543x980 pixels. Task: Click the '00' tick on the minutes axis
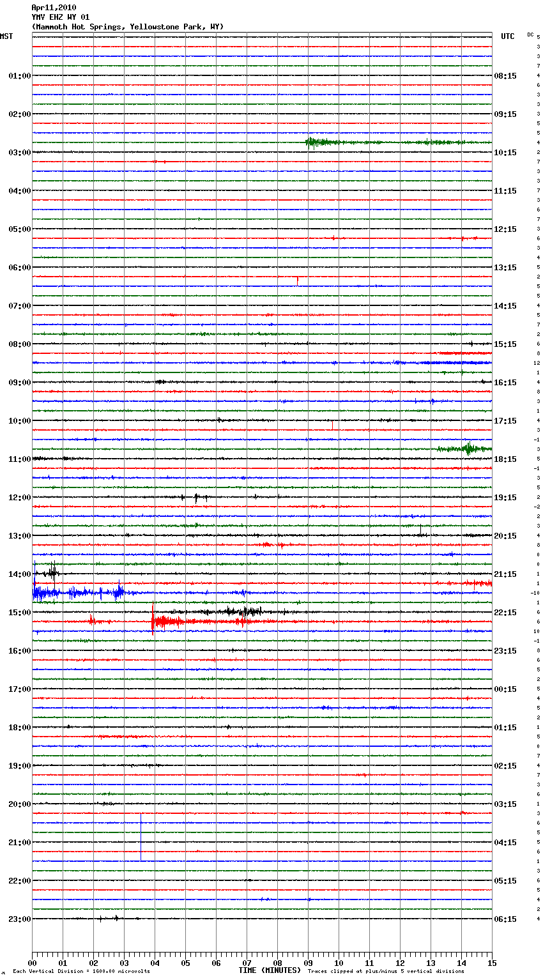[32, 963]
